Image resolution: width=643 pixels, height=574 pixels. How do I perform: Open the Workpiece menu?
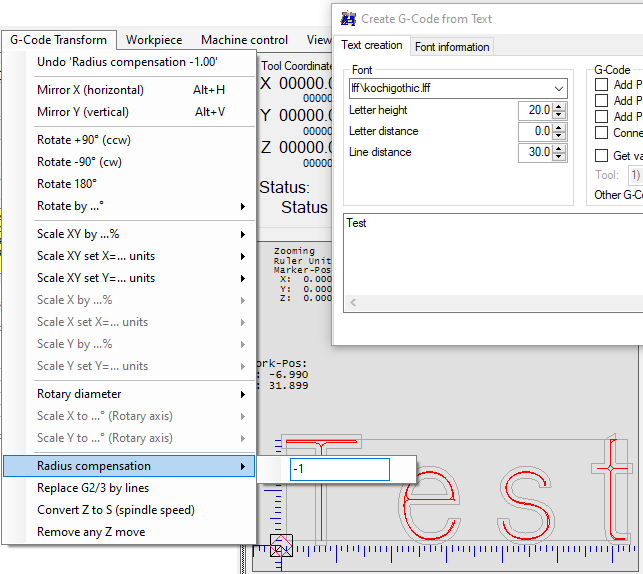pyautogui.click(x=154, y=40)
